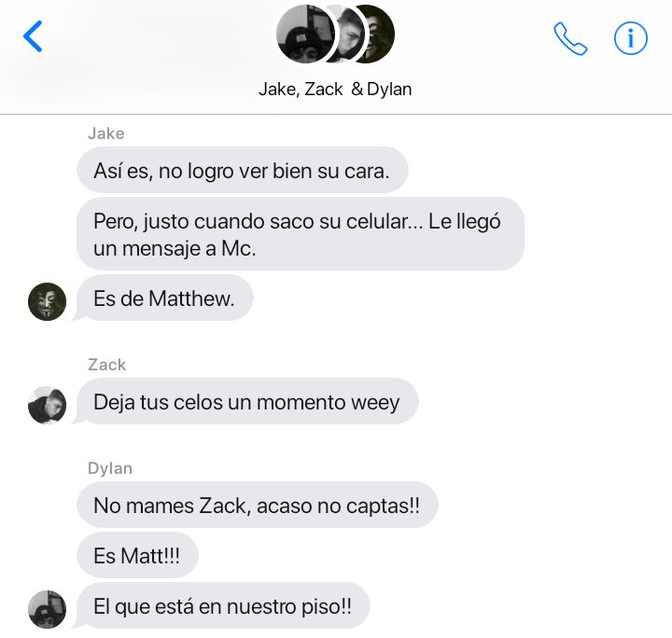Tap the "Zack" sender name label
672x638 pixels.
pyautogui.click(x=106, y=365)
